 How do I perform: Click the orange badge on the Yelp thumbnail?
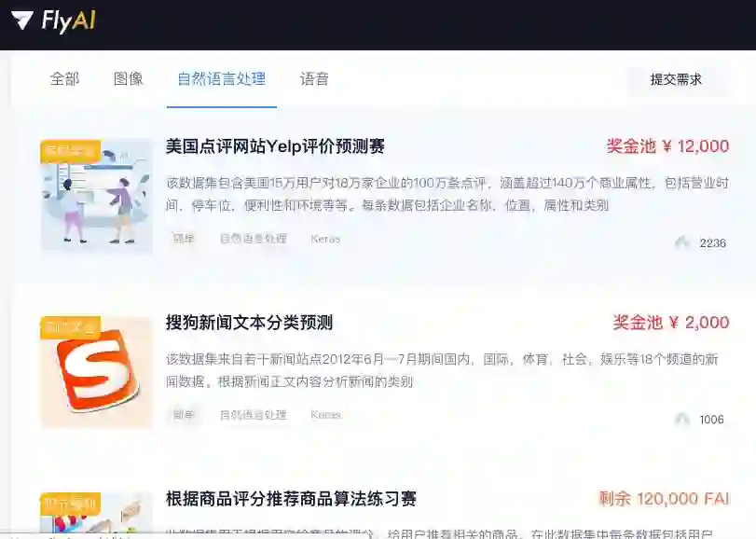(71, 150)
